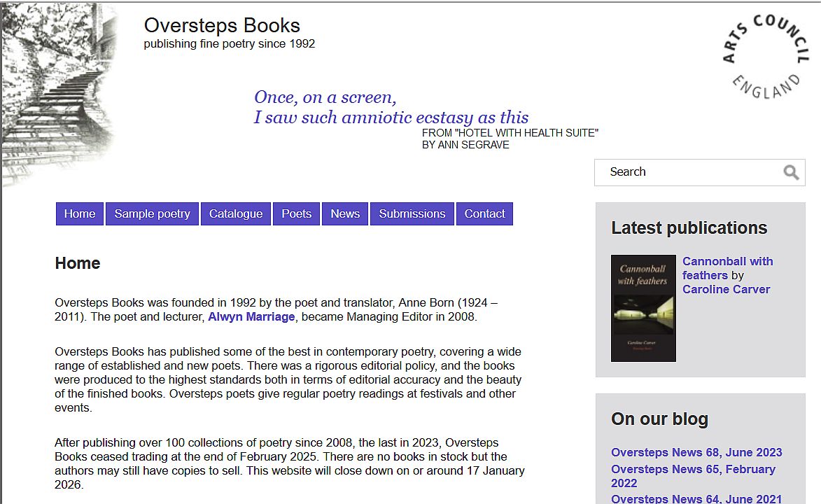821x504 pixels.
Task: Open the Submissions page
Action: coord(412,214)
